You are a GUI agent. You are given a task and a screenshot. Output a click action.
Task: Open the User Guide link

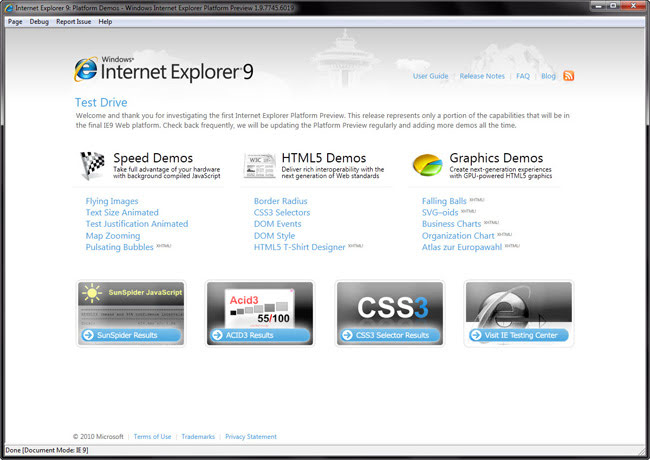coord(430,76)
